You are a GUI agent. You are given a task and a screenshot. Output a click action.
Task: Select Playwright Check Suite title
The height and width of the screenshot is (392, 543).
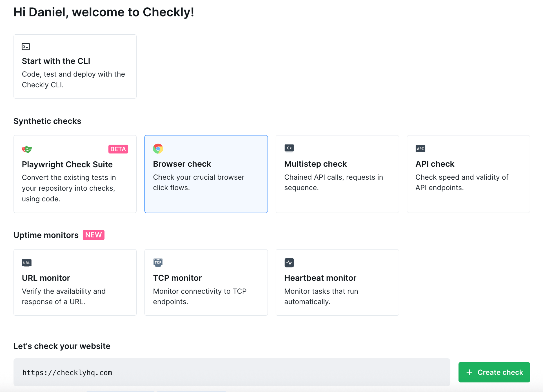(x=67, y=164)
